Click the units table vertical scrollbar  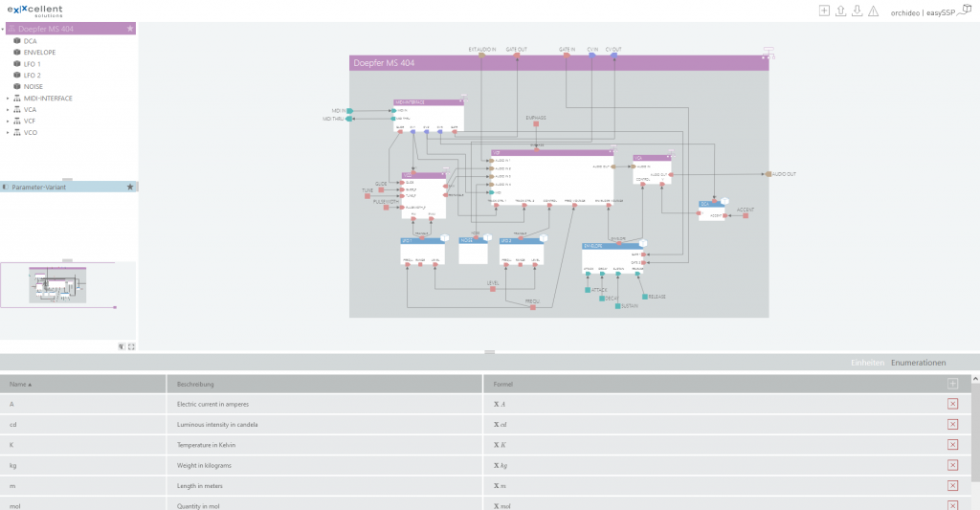[x=975, y=432]
